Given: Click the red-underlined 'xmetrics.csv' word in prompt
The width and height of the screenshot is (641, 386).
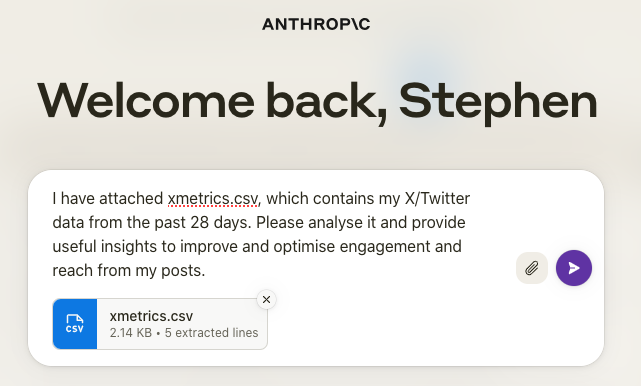Looking at the screenshot, I should point(213,199).
